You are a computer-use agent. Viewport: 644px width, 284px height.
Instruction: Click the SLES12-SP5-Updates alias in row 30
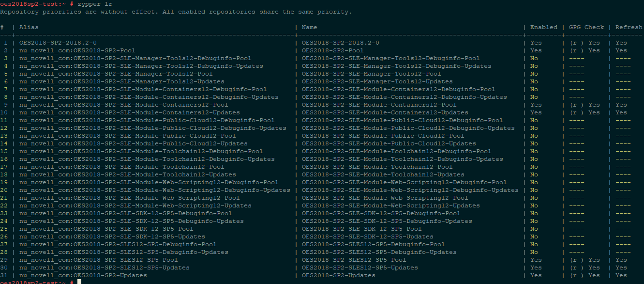pyautogui.click(x=104, y=268)
